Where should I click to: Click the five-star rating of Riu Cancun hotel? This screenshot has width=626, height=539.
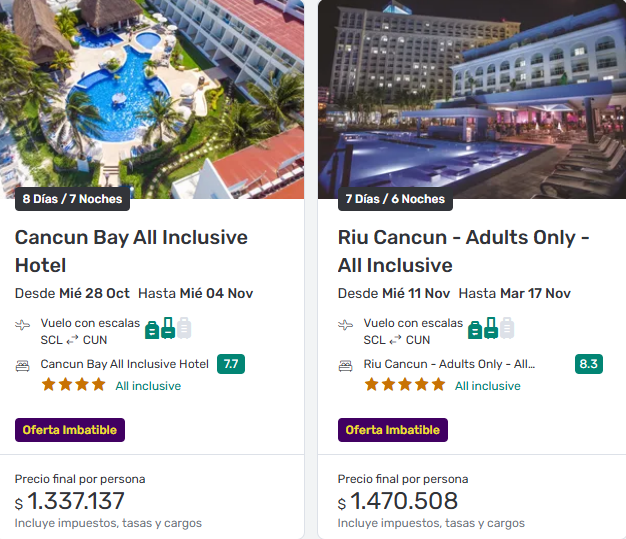404,385
